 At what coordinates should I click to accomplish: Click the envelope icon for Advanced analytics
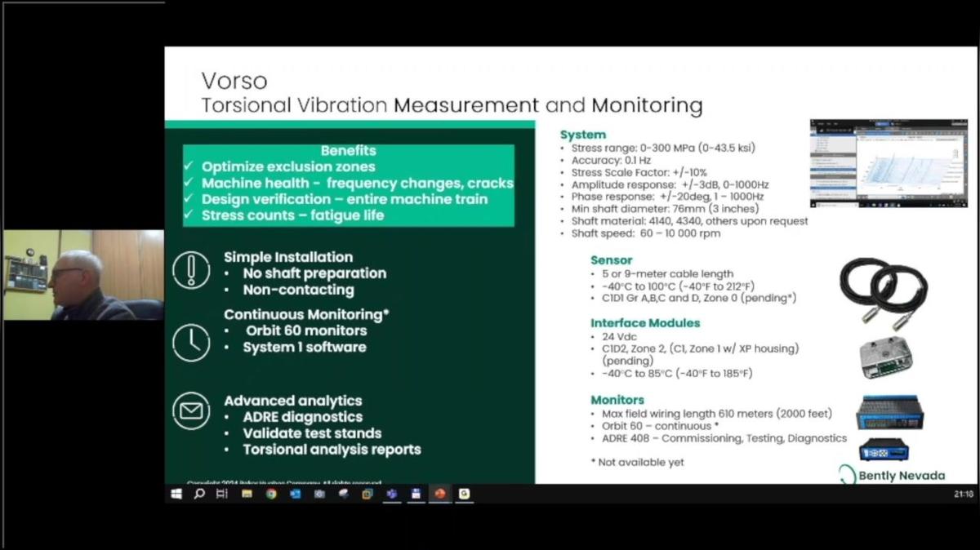point(191,410)
